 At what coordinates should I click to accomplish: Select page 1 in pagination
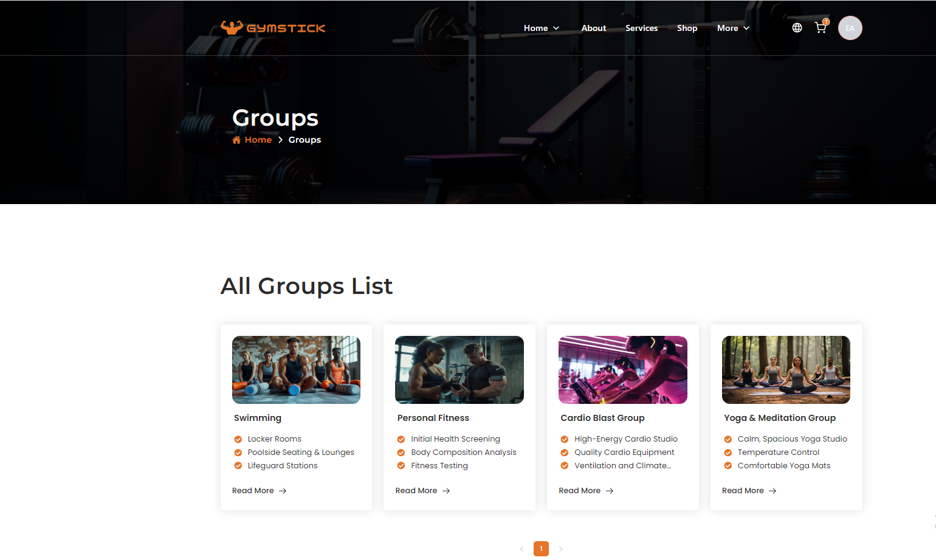(x=541, y=548)
